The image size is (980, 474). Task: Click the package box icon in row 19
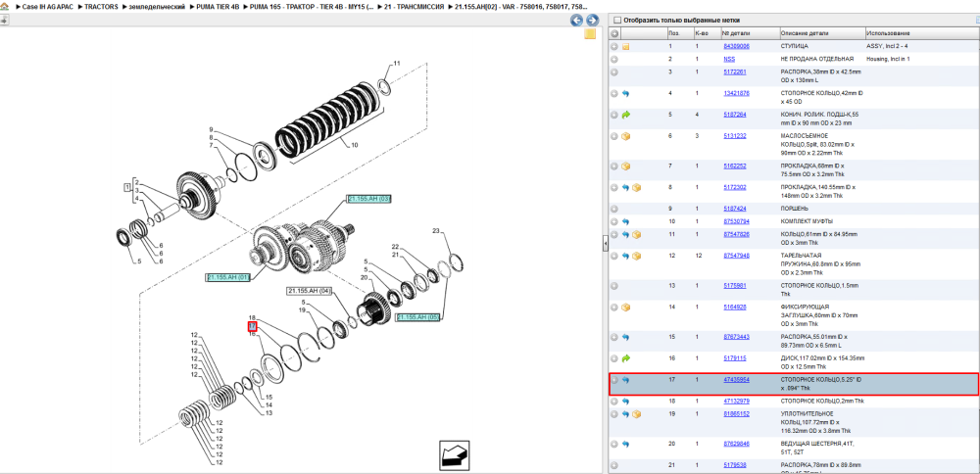pos(636,414)
